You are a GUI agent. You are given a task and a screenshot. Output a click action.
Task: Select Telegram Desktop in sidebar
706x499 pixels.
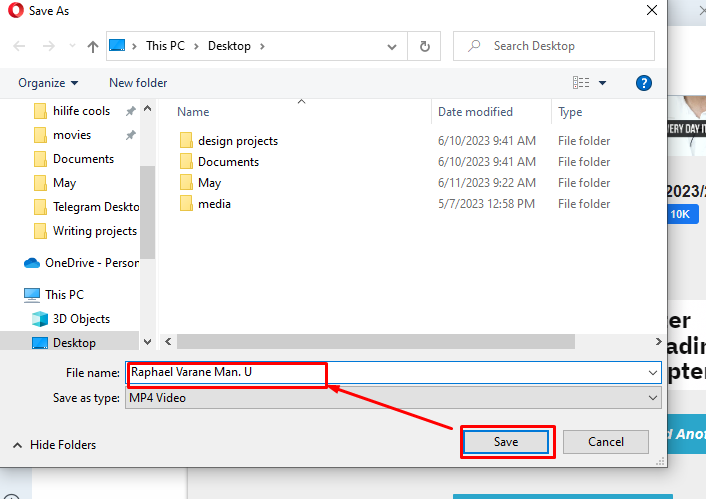(x=96, y=207)
